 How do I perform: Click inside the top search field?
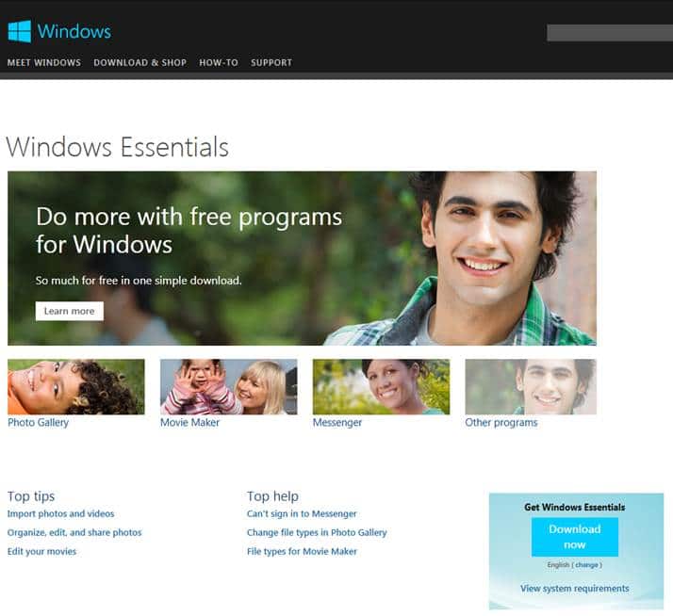(610, 33)
